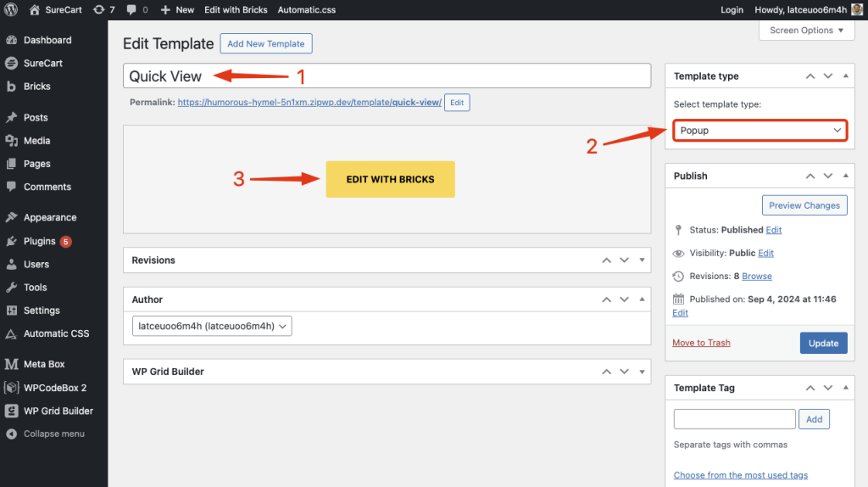Click the blue Update button
Image resolution: width=868 pixels, height=487 pixels.
pos(823,343)
